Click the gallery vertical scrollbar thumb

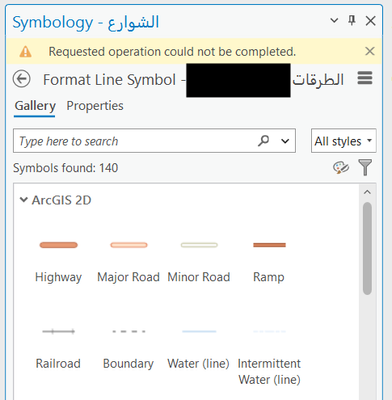367,248
